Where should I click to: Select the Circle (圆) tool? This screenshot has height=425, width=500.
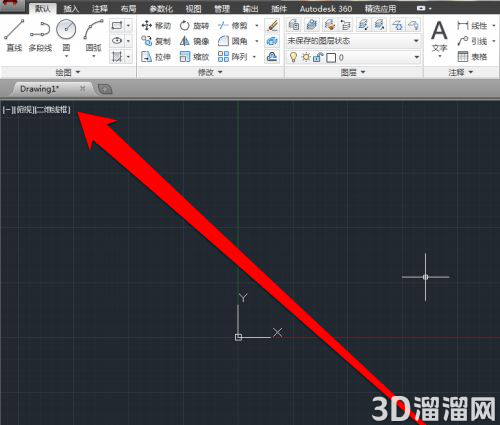coord(66,35)
